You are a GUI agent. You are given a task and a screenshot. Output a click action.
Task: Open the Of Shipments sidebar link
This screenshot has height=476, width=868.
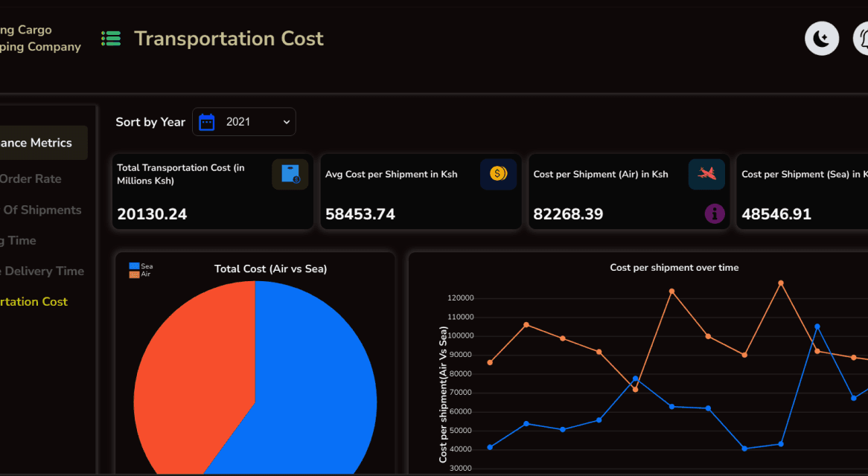tap(41, 210)
